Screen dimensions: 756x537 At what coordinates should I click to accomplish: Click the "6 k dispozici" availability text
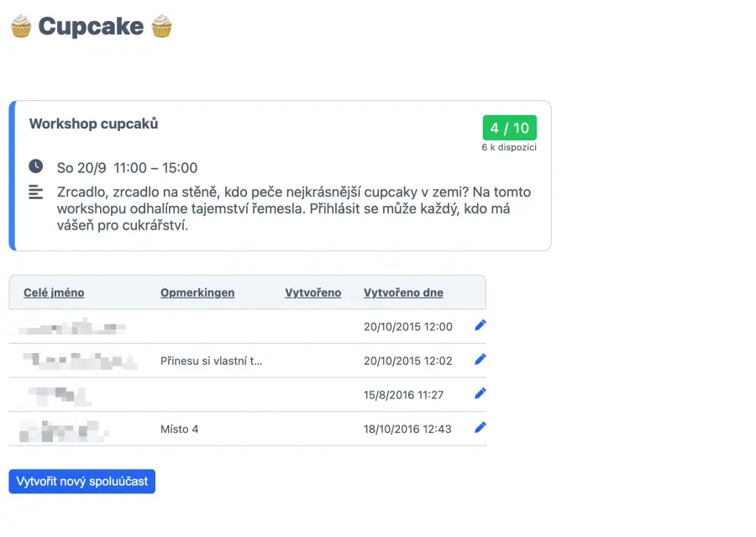click(x=509, y=147)
